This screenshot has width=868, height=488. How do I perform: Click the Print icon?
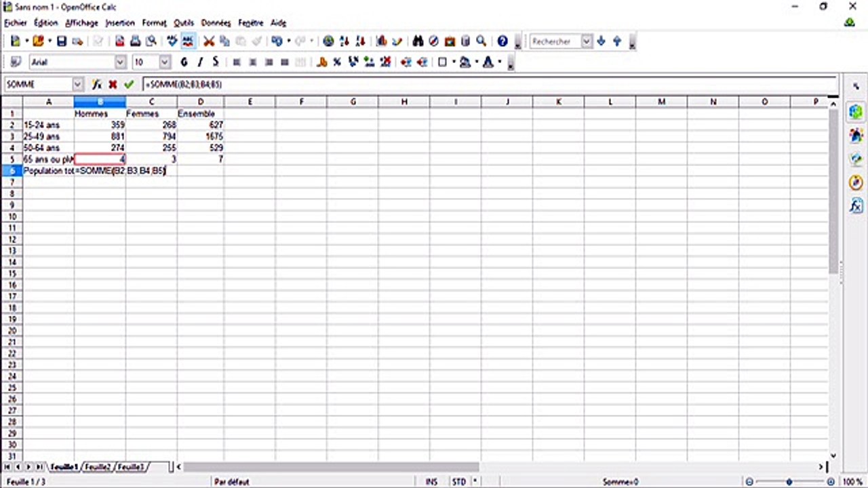point(135,41)
